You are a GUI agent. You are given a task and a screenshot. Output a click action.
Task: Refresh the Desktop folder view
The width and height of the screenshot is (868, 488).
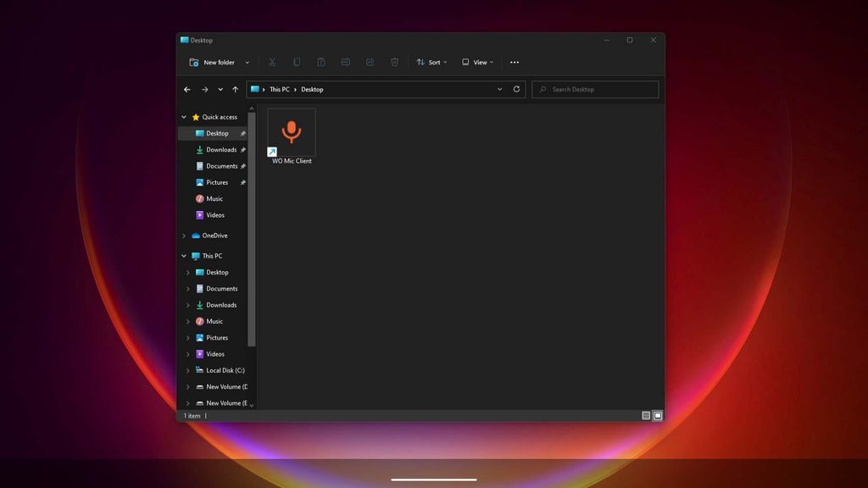click(517, 89)
